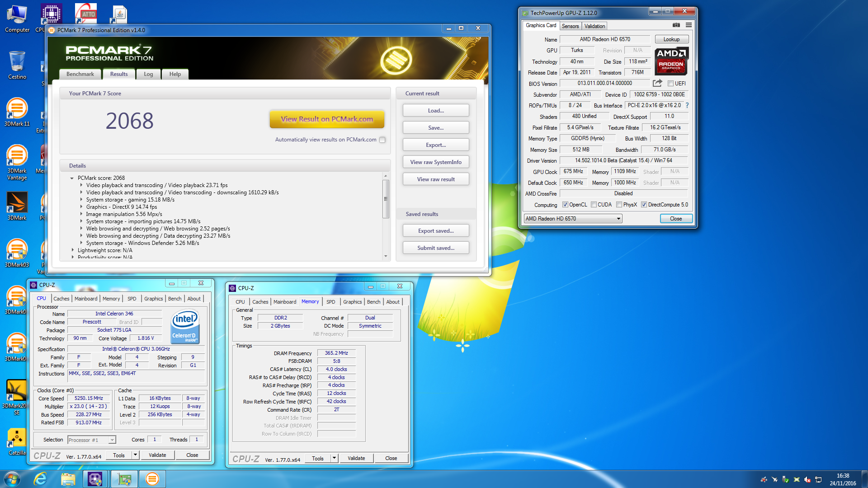The width and height of the screenshot is (868, 488).
Task: Open the Tools dropdown arrow in Memory CPU-Z
Action: tap(334, 458)
